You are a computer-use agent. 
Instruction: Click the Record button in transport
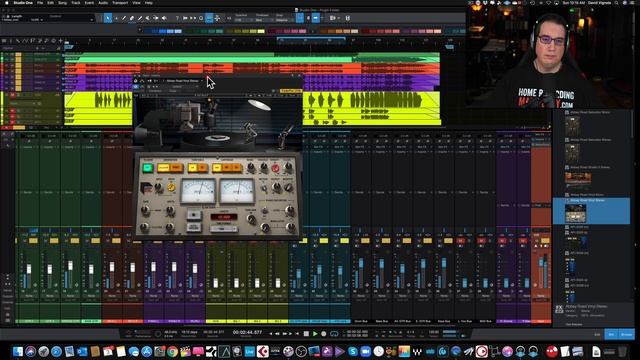[324, 333]
